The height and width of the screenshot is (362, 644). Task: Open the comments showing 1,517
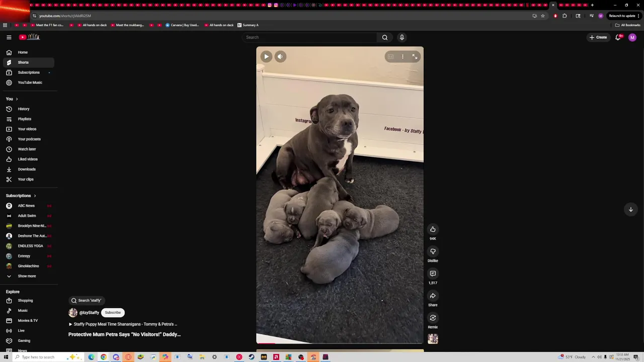click(433, 274)
